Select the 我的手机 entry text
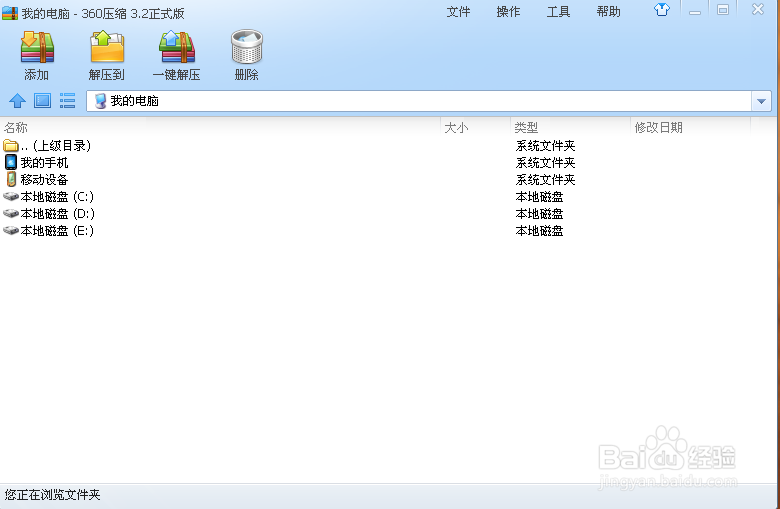 coord(44,163)
